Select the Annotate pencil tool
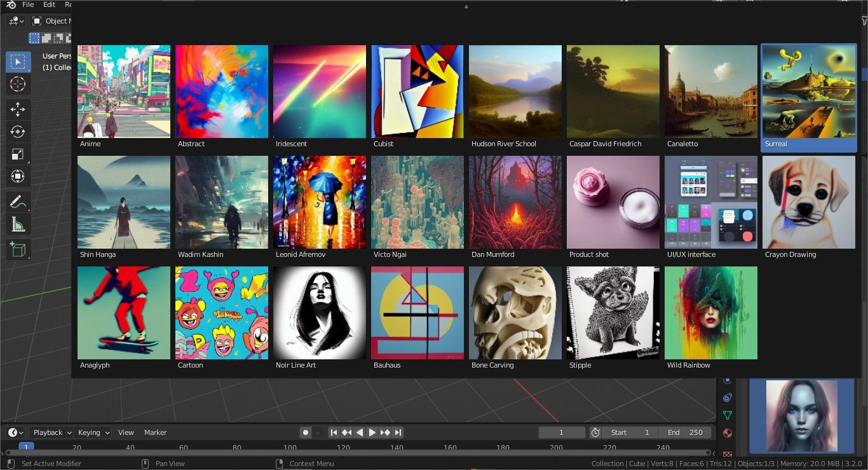 coord(18,202)
